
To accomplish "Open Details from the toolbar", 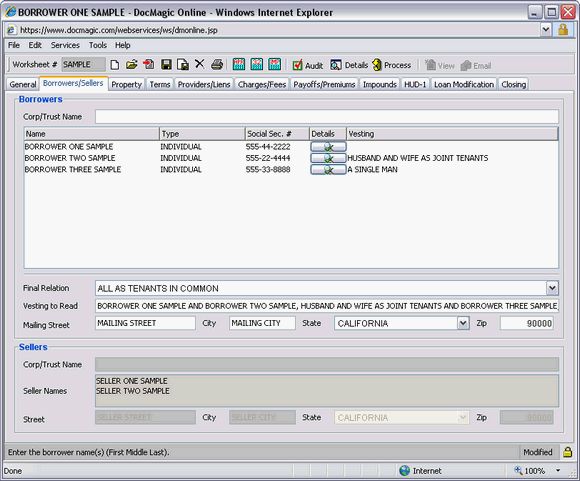I will 349,65.
